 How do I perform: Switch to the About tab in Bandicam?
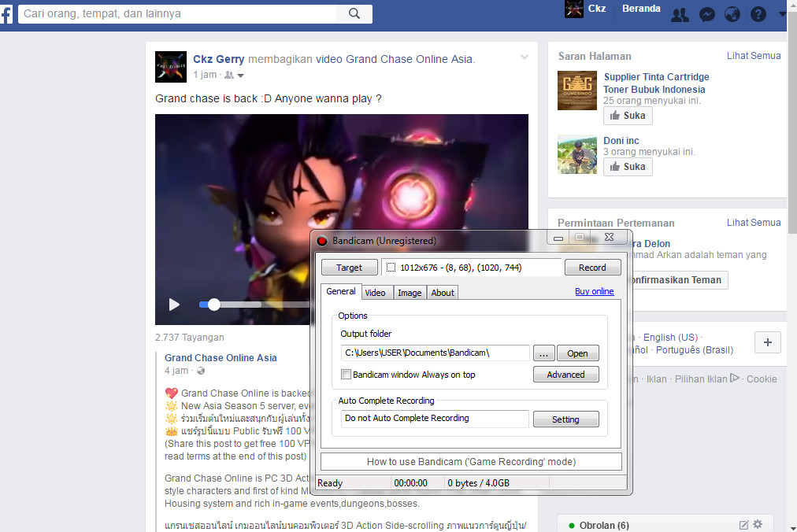point(443,293)
